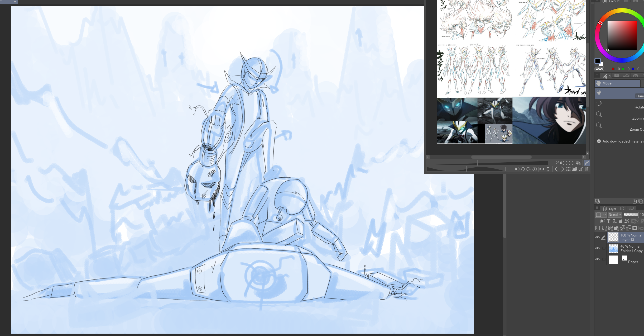Image resolution: width=644 pixels, height=336 pixels.
Task: Open the Normal blending mode dropdown
Action: tap(615, 215)
